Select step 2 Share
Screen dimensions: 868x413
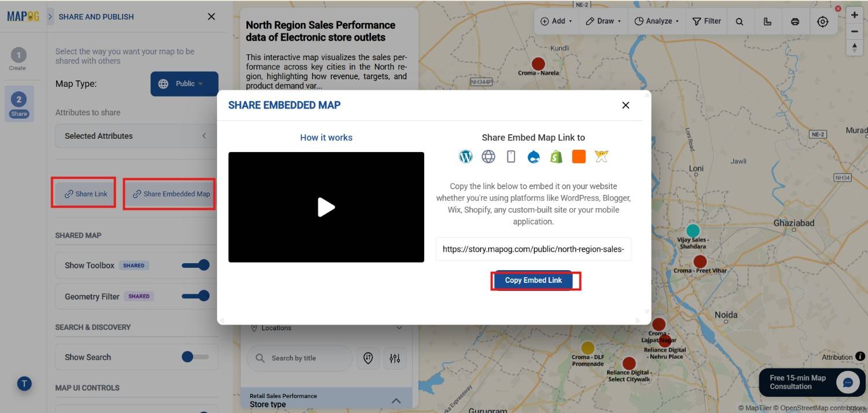point(19,104)
